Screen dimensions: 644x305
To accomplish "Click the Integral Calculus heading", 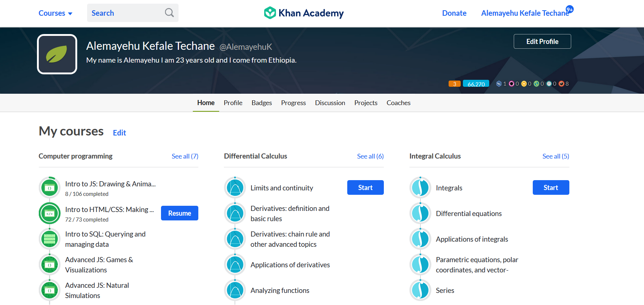I will (435, 156).
